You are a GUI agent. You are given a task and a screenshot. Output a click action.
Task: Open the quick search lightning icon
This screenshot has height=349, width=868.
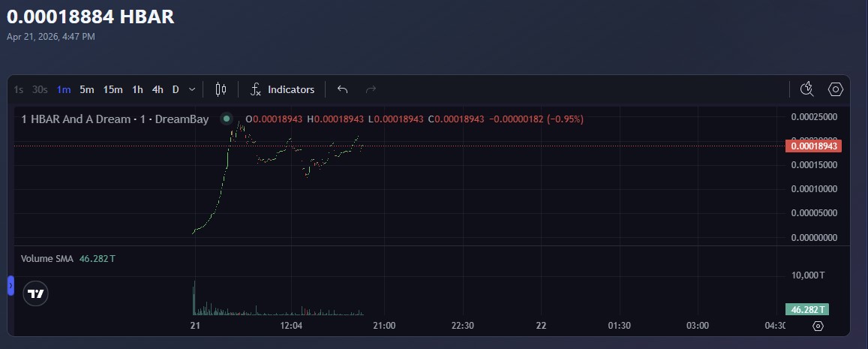(807, 89)
